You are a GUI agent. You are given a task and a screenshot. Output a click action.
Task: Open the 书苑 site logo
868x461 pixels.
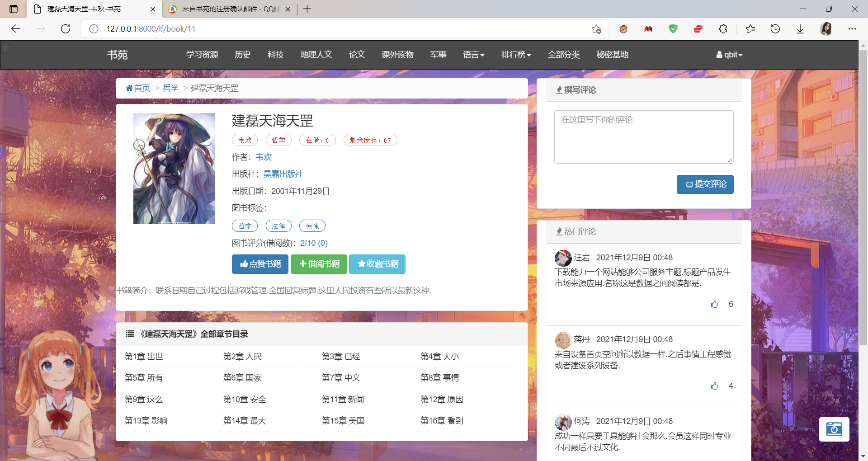118,55
